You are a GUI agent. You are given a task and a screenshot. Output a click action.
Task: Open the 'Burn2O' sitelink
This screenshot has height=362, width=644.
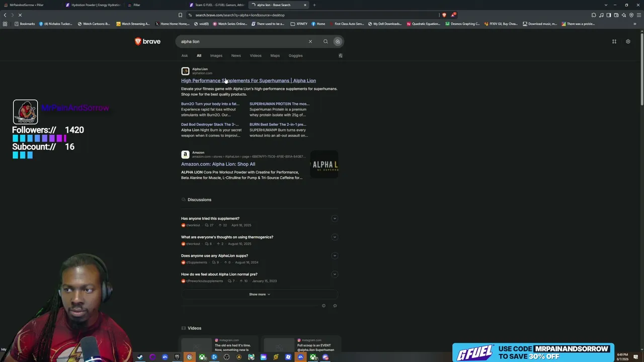point(210,104)
